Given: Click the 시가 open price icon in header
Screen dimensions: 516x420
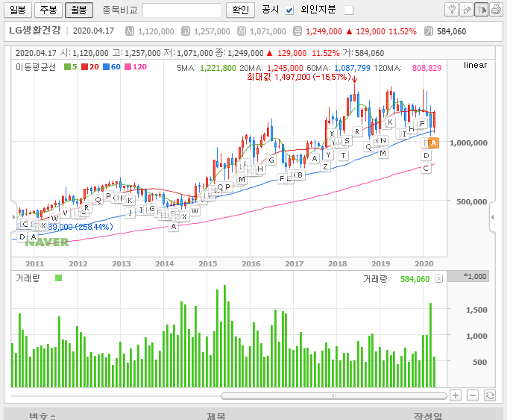Looking at the screenshot, I should (x=130, y=31).
